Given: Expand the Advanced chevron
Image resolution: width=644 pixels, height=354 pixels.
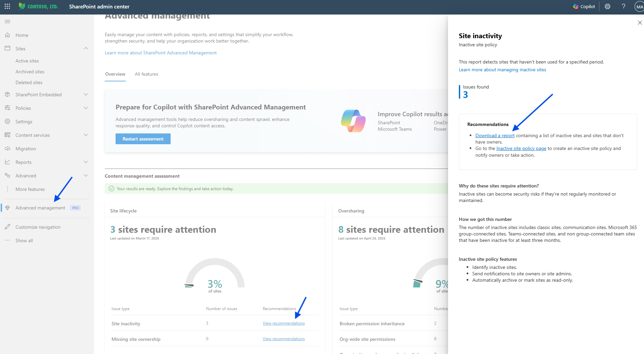Looking at the screenshot, I should click(86, 176).
